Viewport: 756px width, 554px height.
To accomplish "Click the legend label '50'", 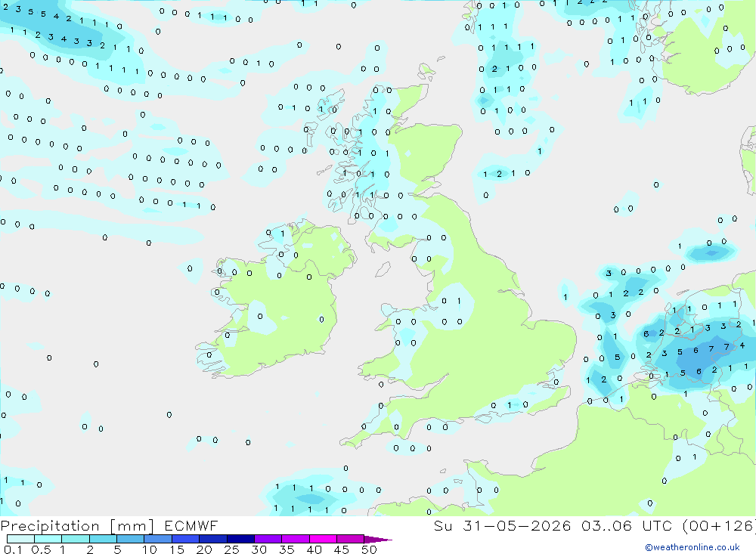I will [x=369, y=549].
